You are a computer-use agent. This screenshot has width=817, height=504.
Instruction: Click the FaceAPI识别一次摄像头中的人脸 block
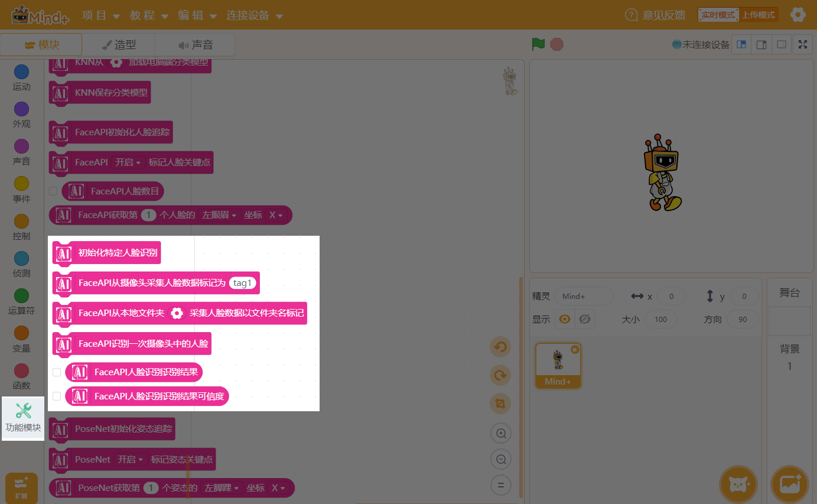click(x=132, y=343)
